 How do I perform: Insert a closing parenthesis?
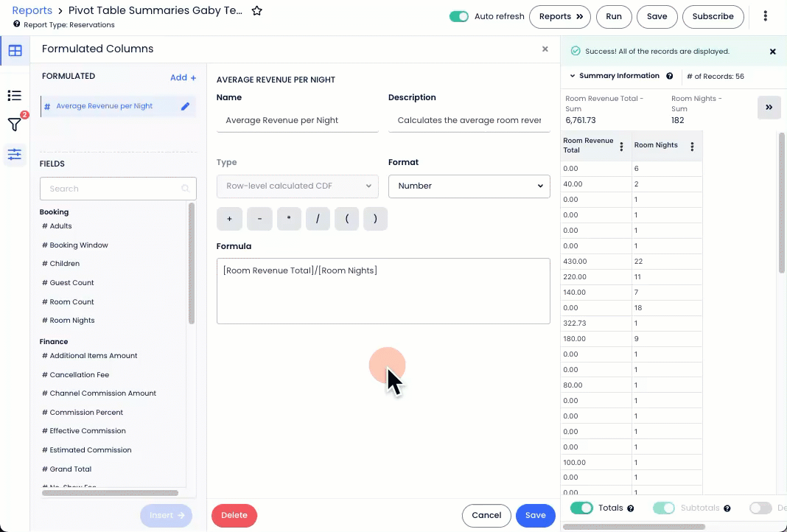(x=375, y=219)
